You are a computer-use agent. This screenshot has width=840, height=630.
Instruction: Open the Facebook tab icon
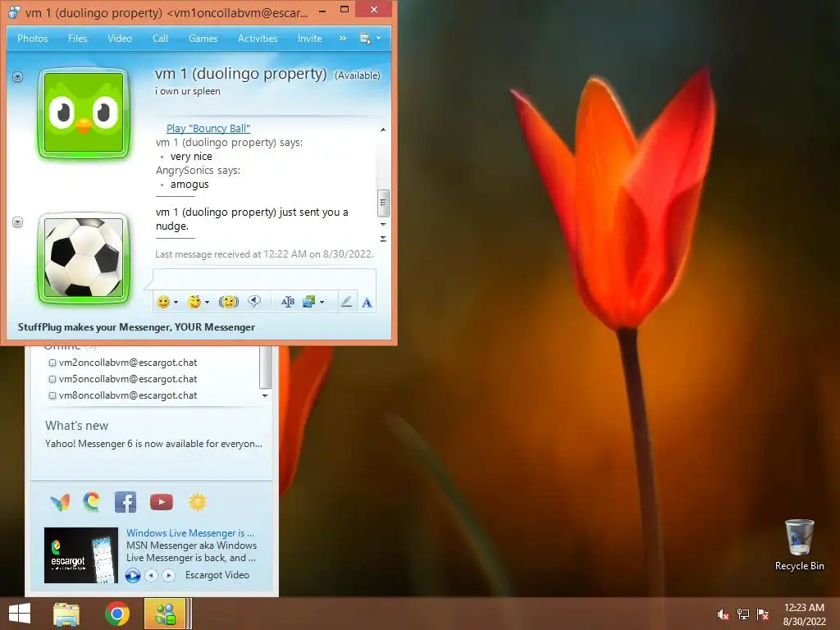(126, 502)
